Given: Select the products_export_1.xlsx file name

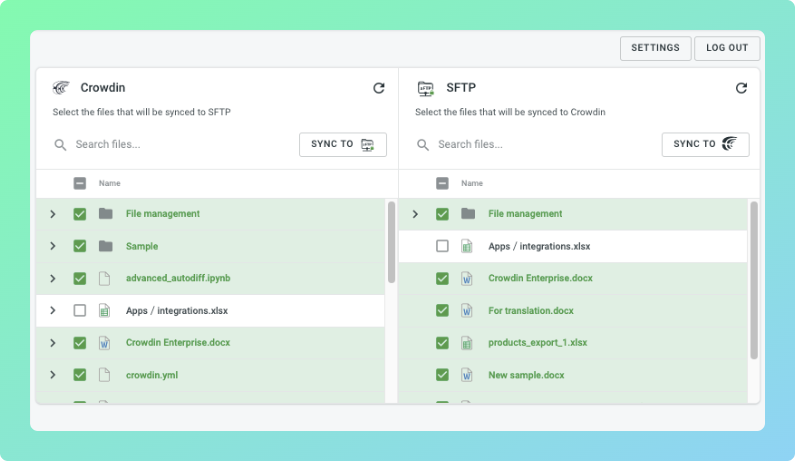Looking at the screenshot, I should coord(537,343).
